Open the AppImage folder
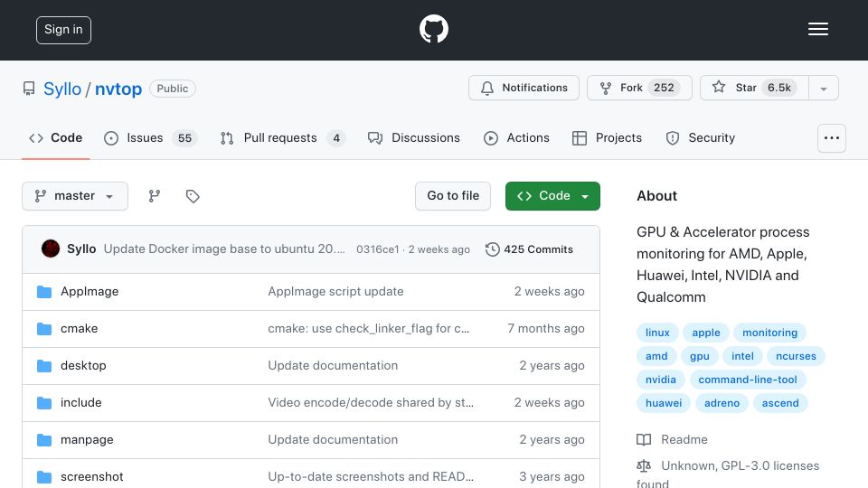 pyautogui.click(x=90, y=292)
